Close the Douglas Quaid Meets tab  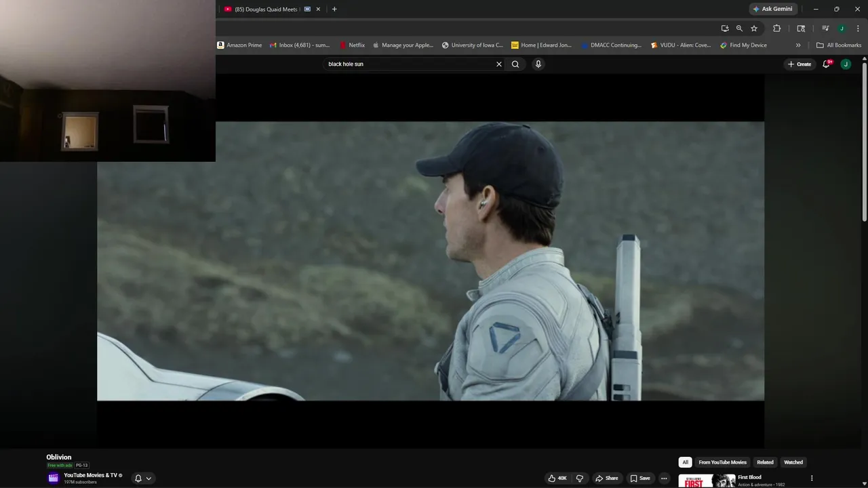[318, 9]
